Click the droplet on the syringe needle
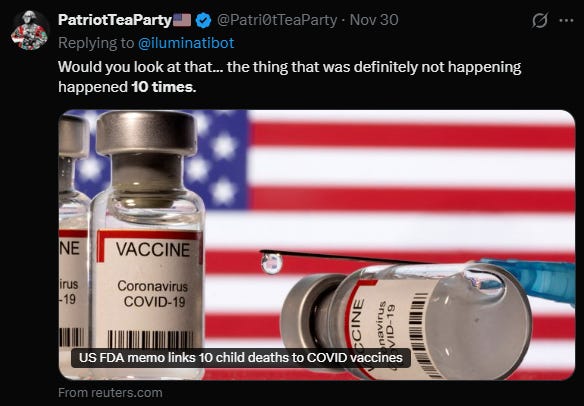 pos(272,263)
